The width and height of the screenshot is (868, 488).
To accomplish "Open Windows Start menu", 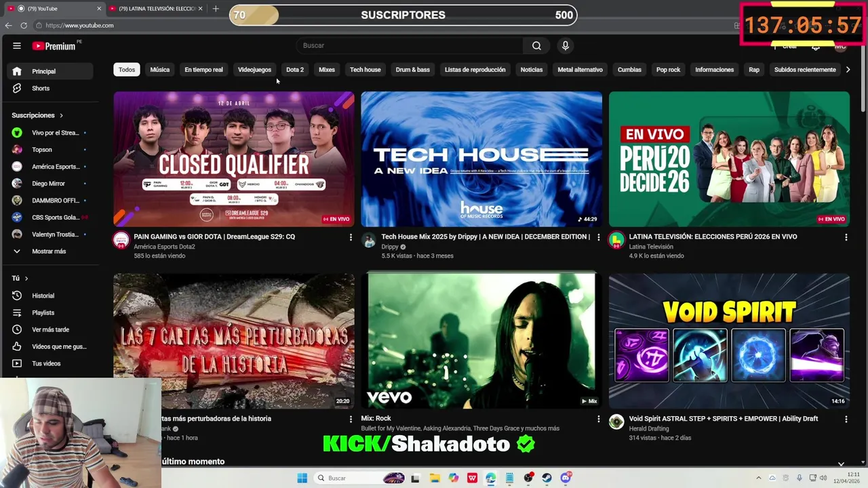I will [302, 478].
